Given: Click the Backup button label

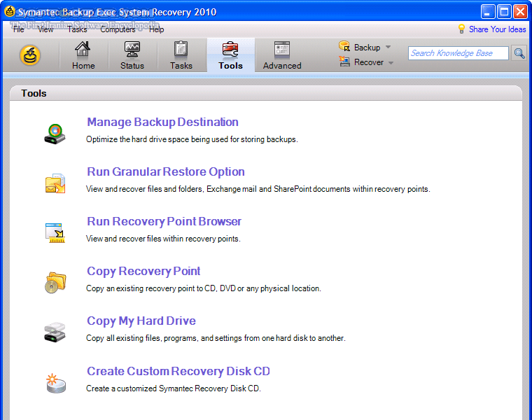Looking at the screenshot, I should tap(367, 48).
